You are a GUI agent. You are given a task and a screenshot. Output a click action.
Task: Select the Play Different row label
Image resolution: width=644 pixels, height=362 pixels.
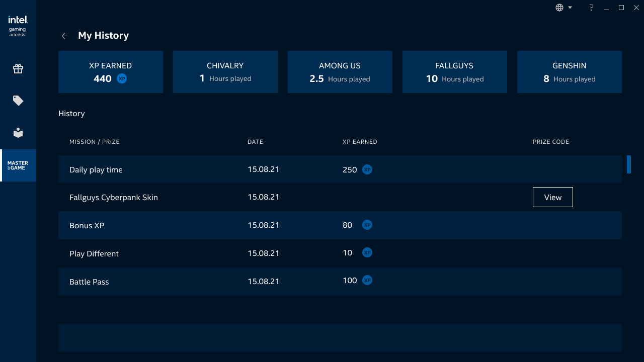(x=94, y=253)
